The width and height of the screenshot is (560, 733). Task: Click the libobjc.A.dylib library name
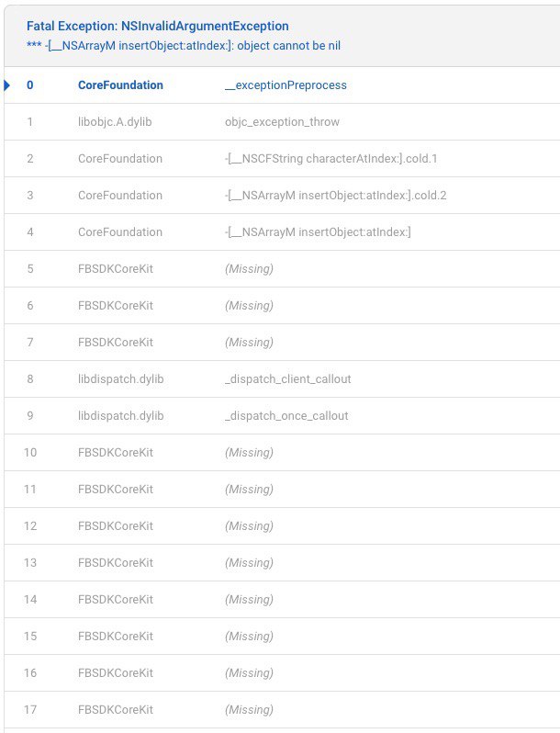(x=114, y=122)
